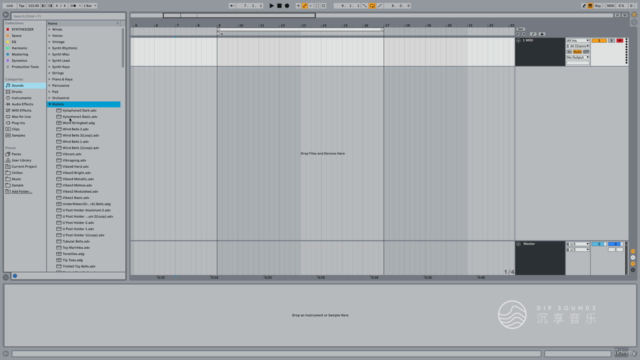
Task: Click the time signature 4 / 4 field
Action: 60,6
